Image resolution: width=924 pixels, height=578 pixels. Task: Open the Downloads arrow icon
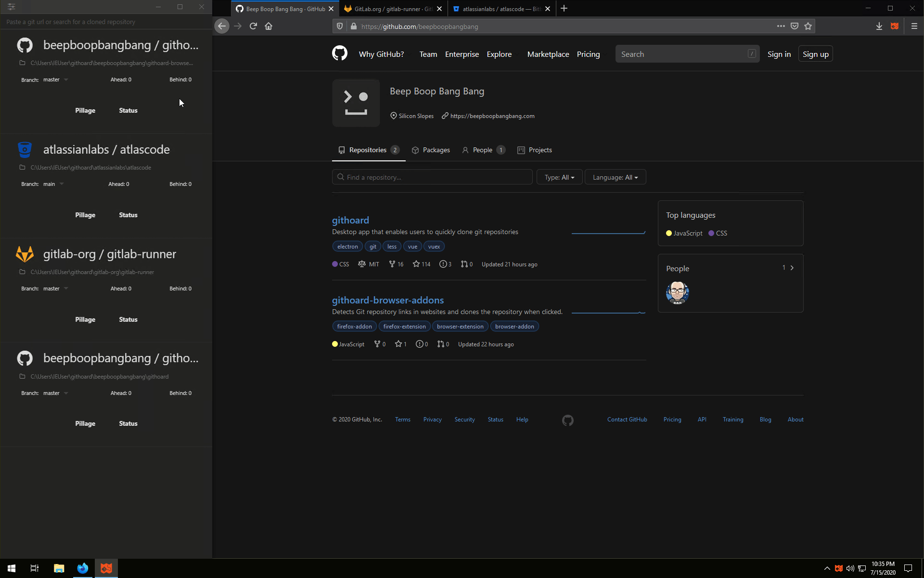pyautogui.click(x=879, y=26)
